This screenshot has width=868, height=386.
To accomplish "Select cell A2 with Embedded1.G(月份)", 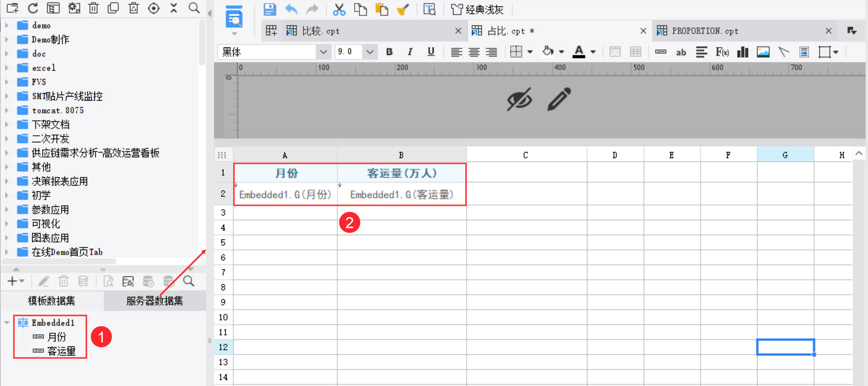I will 285,194.
